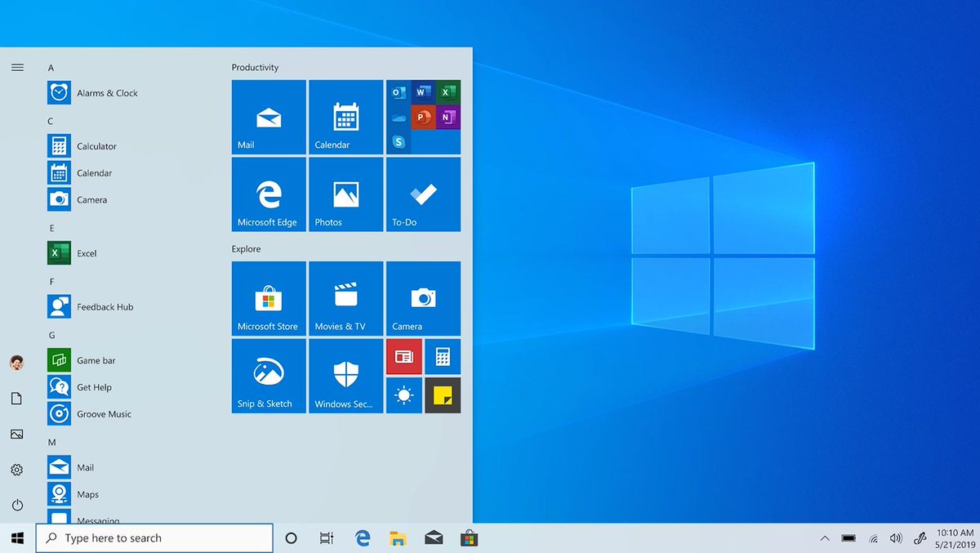Viewport: 980px width, 553px height.
Task: Launch the Windows Security tile
Action: [x=345, y=376]
